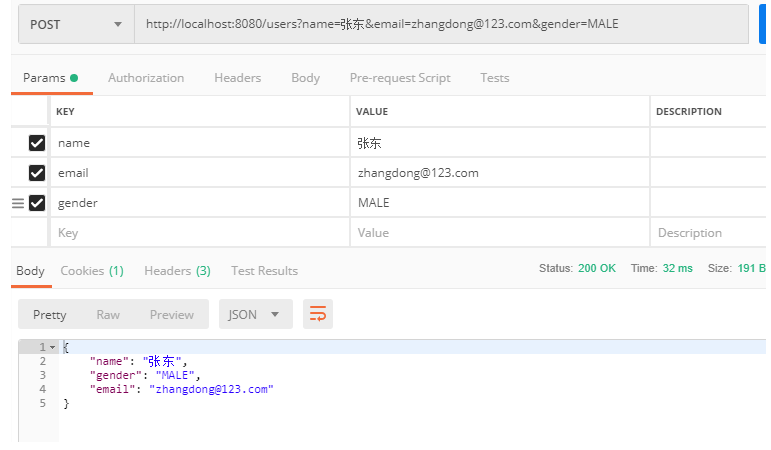Select the Preview view button
771x450 pixels.
pos(172,315)
